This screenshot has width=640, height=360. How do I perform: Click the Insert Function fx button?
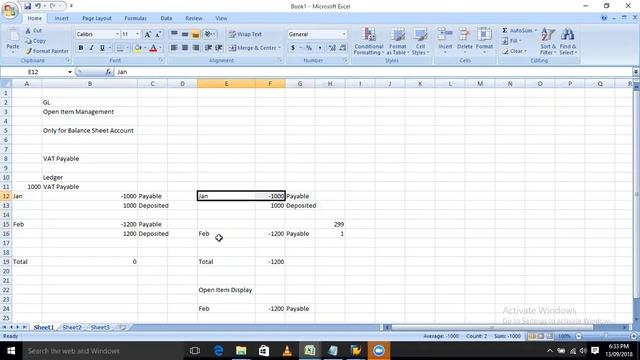pos(108,72)
